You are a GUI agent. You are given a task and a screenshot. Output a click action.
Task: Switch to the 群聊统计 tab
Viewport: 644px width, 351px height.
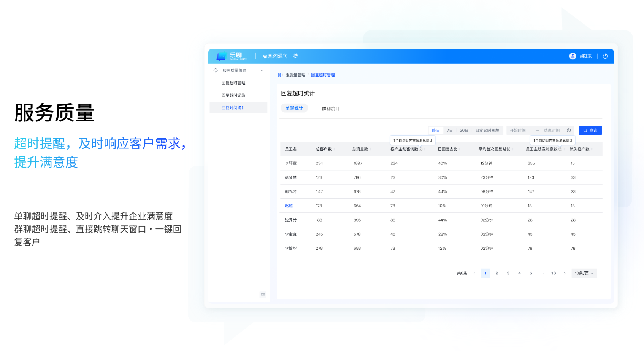tap(331, 109)
